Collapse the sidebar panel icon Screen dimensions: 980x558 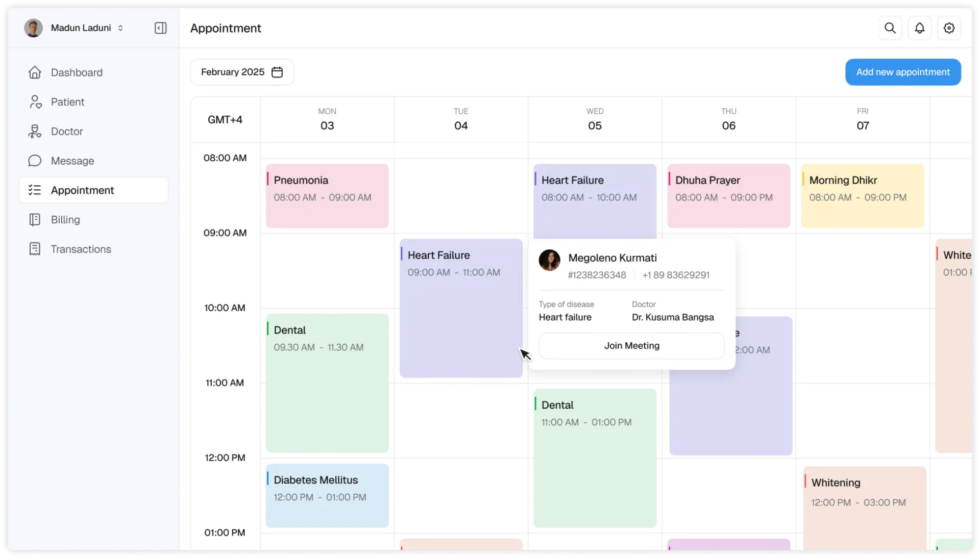click(x=160, y=28)
